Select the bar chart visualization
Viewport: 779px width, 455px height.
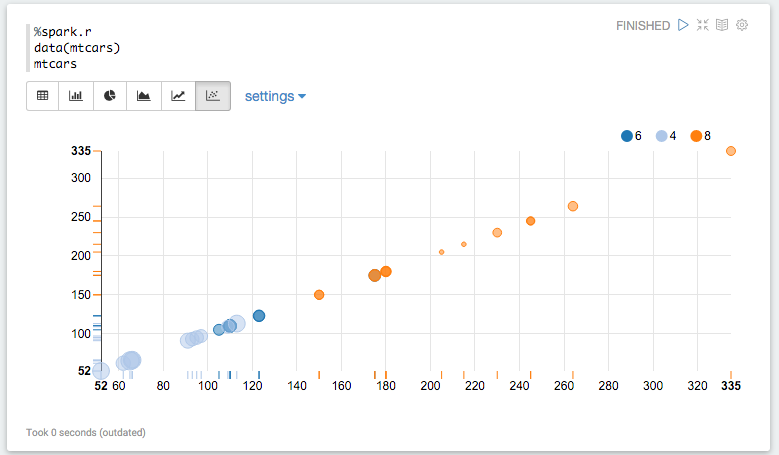(x=76, y=96)
